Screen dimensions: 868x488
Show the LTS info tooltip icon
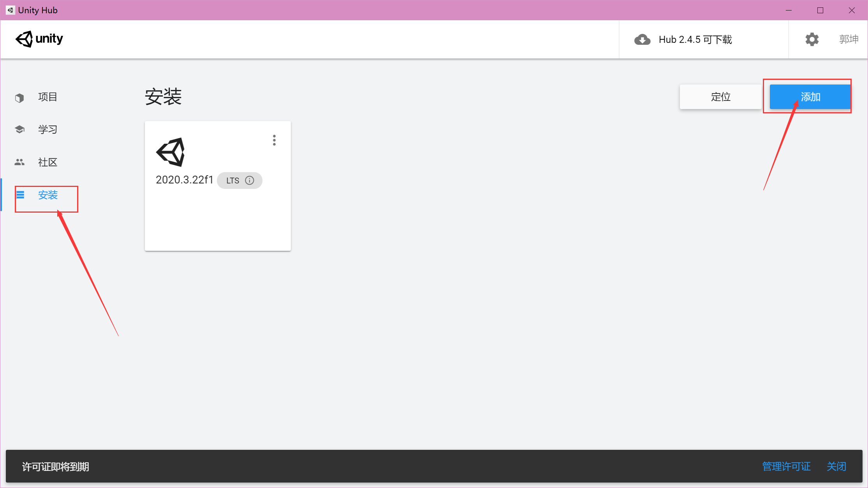[x=249, y=180]
